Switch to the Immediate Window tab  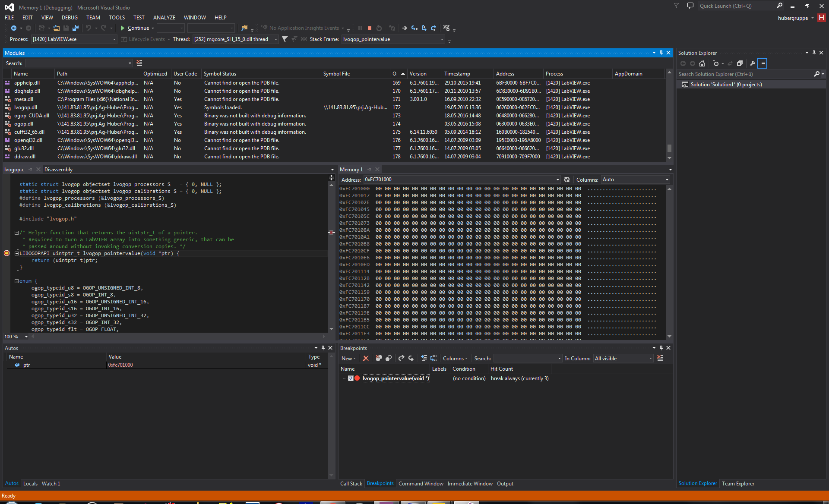click(x=470, y=484)
